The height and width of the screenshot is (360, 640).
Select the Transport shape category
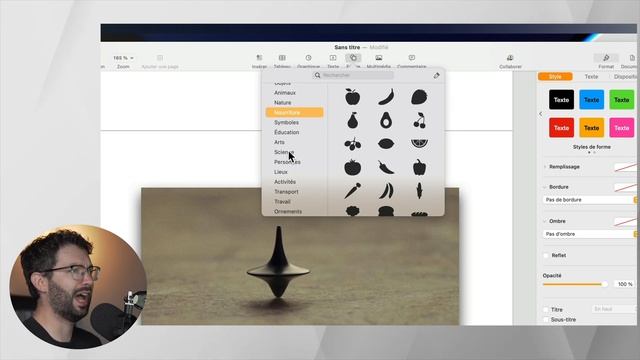(x=286, y=192)
